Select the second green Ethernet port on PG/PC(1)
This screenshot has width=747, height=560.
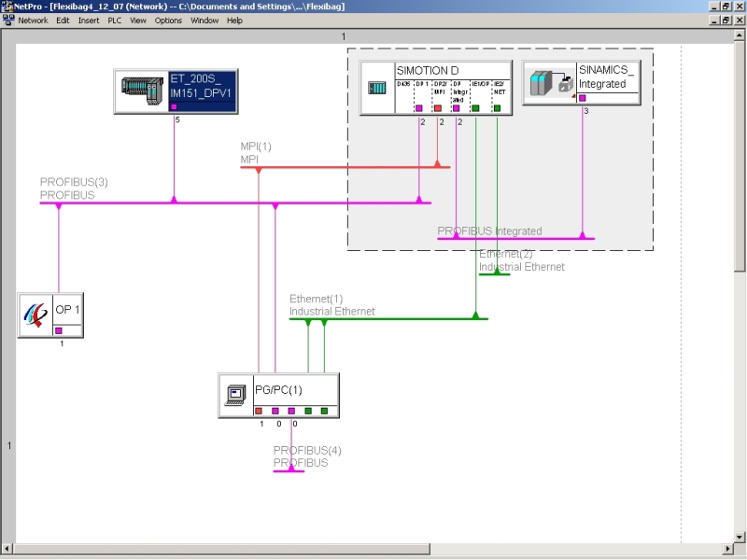click(324, 411)
